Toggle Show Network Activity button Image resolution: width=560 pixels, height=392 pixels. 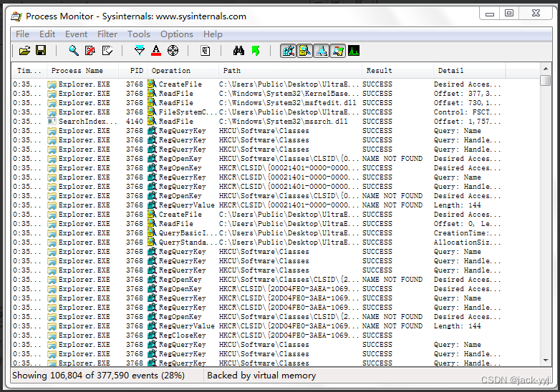[321, 51]
